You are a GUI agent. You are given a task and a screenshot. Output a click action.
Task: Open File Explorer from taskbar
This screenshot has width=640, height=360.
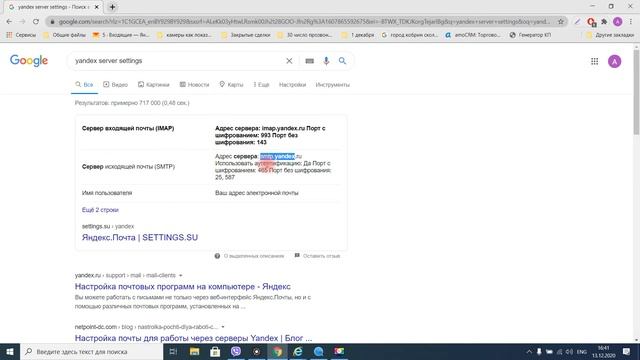pyautogui.click(x=195, y=351)
